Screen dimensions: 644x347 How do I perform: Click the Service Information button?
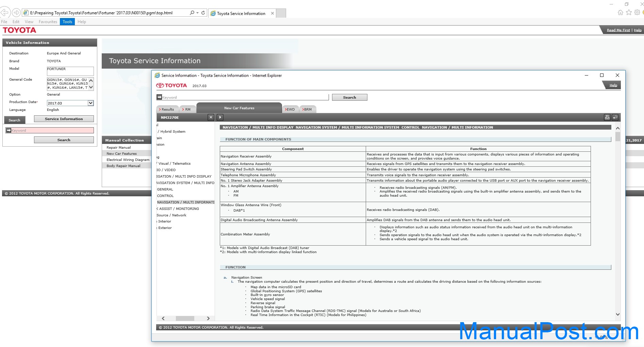tap(64, 119)
